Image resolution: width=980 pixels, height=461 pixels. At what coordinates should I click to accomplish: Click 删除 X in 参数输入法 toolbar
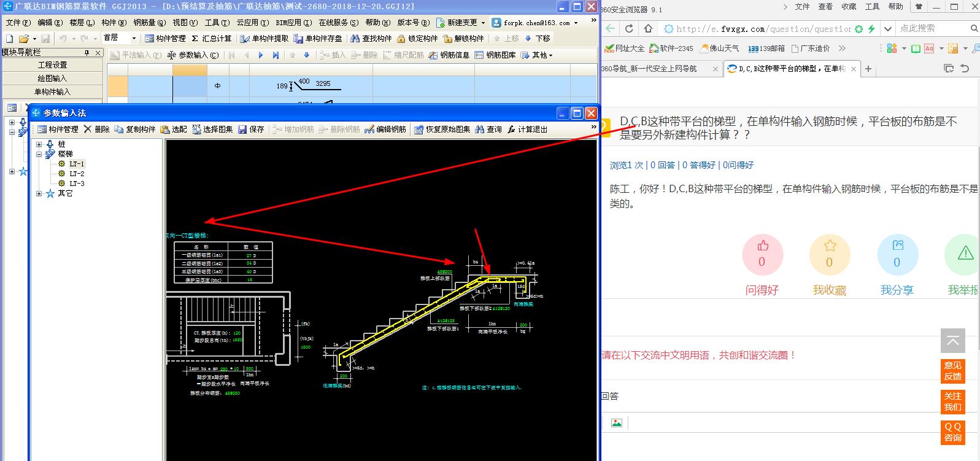click(x=96, y=130)
